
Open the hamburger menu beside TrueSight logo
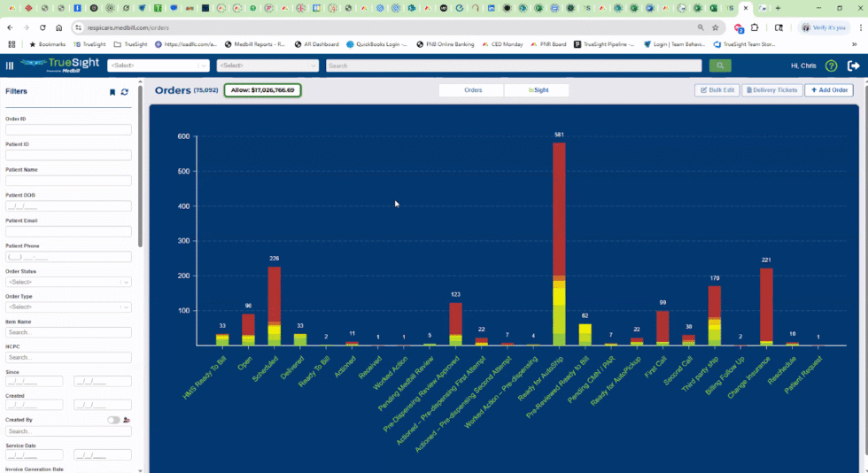click(x=10, y=66)
